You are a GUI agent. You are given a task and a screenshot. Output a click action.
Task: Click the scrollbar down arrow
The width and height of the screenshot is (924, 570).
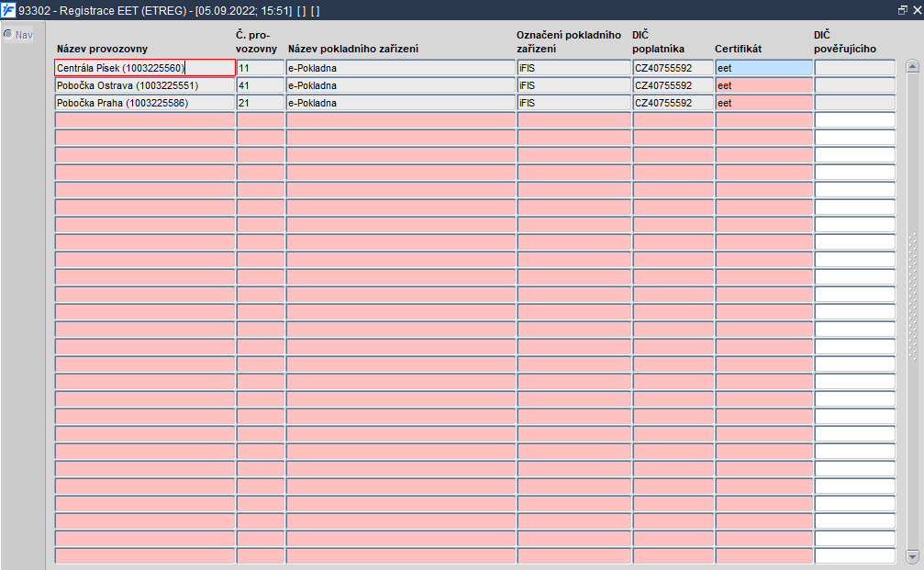click(x=912, y=556)
